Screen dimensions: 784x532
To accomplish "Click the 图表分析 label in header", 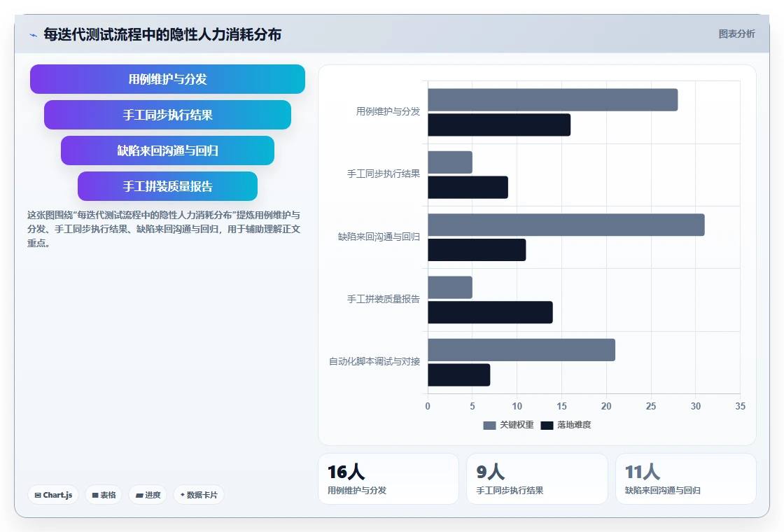I will click(736, 34).
